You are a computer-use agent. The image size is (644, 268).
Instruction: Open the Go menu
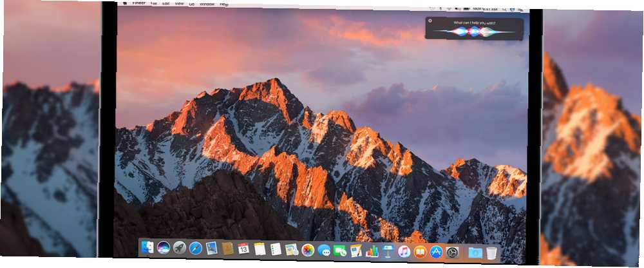click(191, 4)
